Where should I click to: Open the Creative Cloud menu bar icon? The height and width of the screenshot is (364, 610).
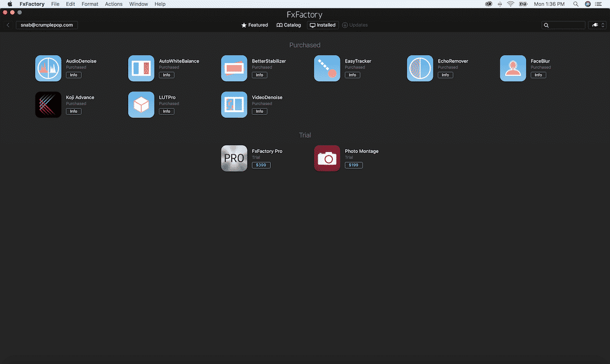pos(489,4)
